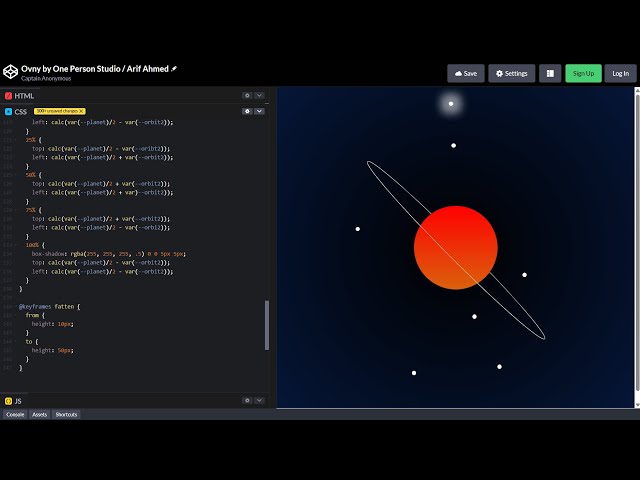
Task: Open HTML editor settings gear
Action: (x=247, y=96)
